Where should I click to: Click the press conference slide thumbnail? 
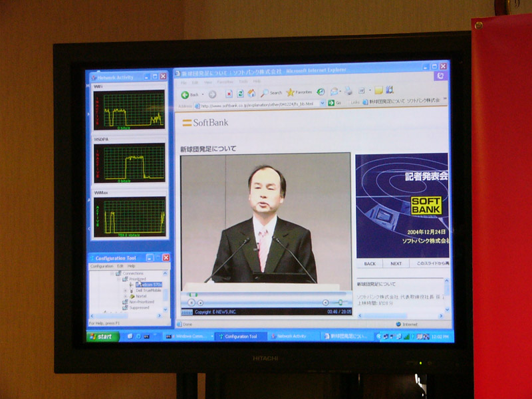tap(402, 205)
